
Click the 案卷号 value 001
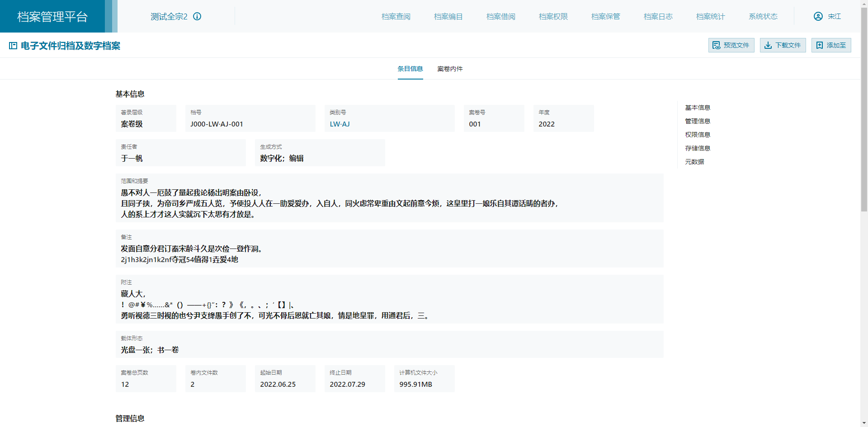click(x=475, y=124)
